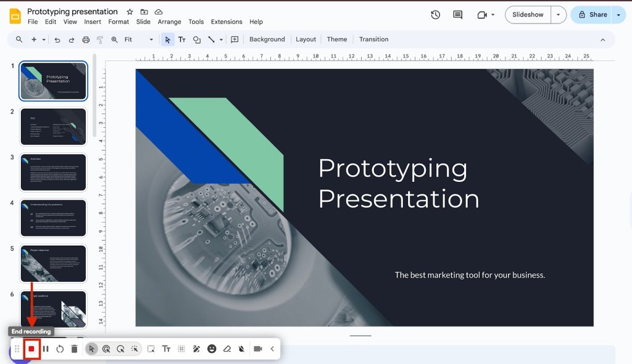Expand the Slideshow options arrow
The height and width of the screenshot is (364, 632).
click(558, 15)
